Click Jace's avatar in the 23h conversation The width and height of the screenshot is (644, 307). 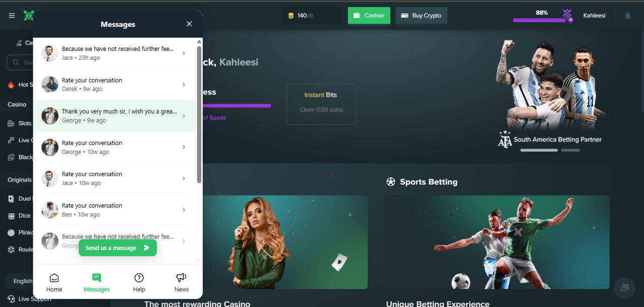[50, 53]
